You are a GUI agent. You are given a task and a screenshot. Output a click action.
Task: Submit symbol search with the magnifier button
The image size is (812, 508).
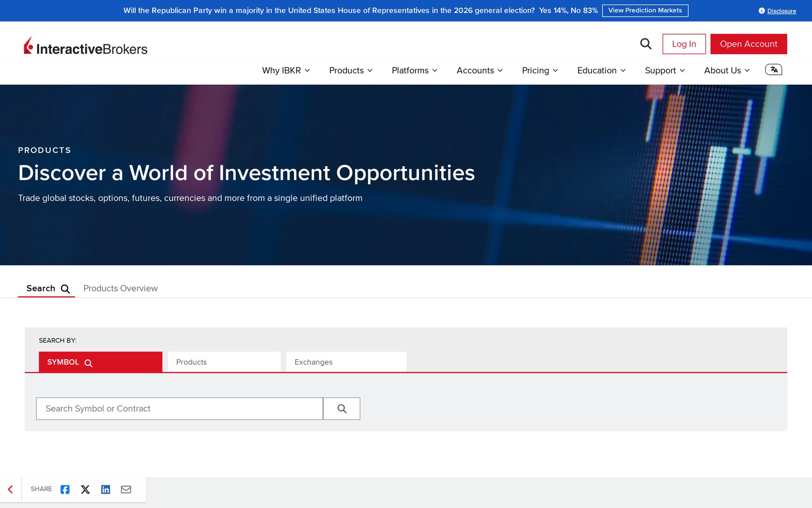point(341,409)
